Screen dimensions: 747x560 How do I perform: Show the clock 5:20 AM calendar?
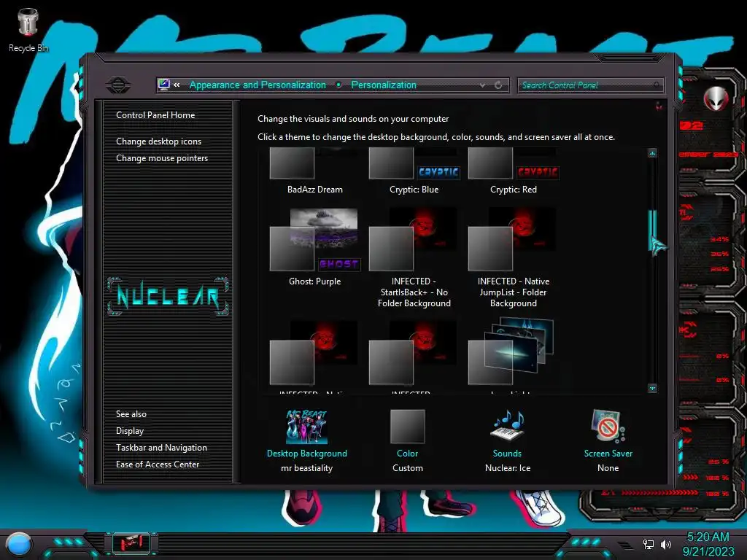(708, 544)
